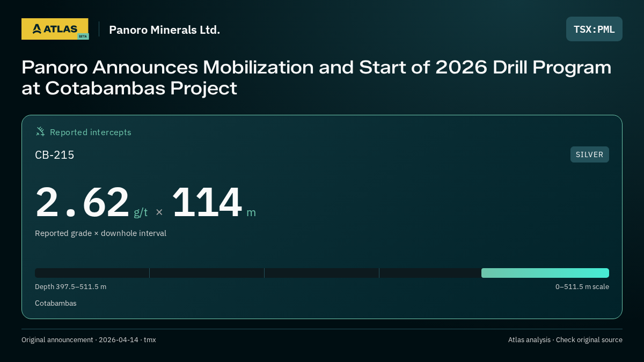Screen dimensions: 644x362
Task: Click the g/t unit label
Action: coord(141,212)
